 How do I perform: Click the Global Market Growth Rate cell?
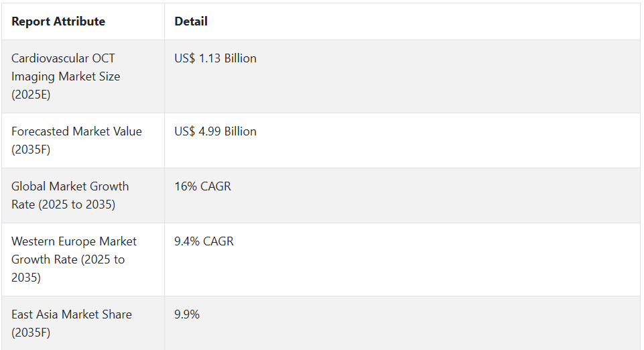[83, 196]
